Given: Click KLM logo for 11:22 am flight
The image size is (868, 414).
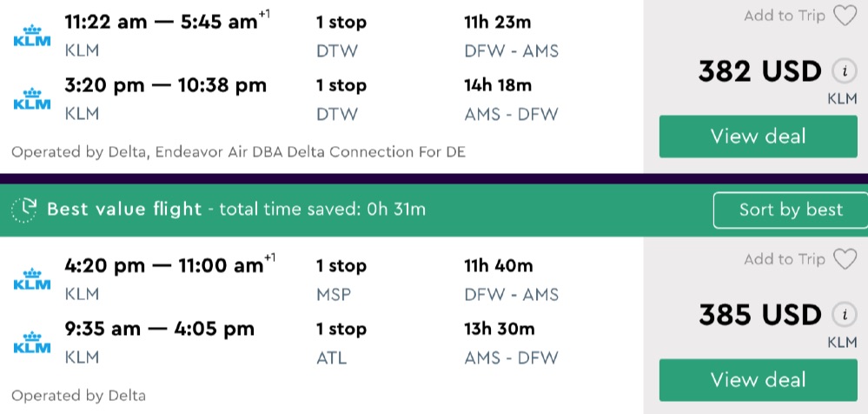Looking at the screenshot, I should pos(34,36).
